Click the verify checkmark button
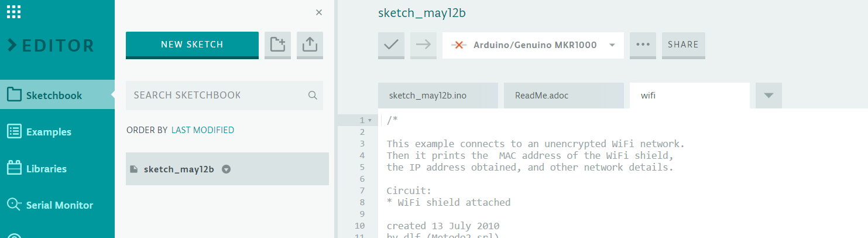The height and width of the screenshot is (238, 868). pyautogui.click(x=392, y=45)
